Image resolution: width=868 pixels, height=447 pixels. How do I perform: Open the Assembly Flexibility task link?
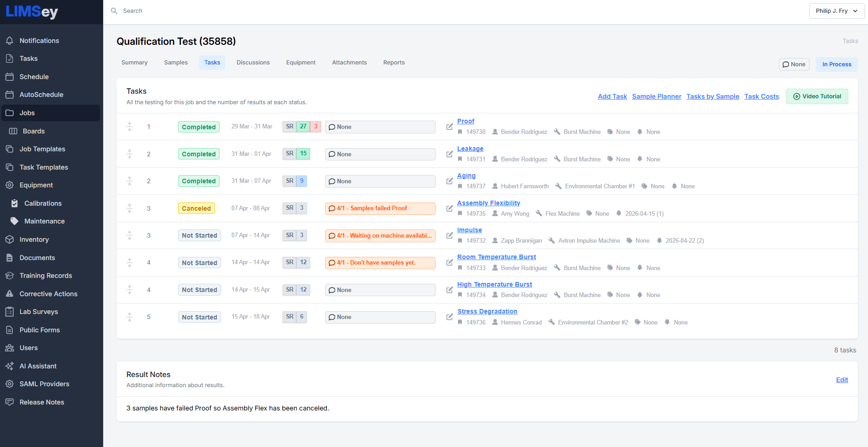(489, 203)
